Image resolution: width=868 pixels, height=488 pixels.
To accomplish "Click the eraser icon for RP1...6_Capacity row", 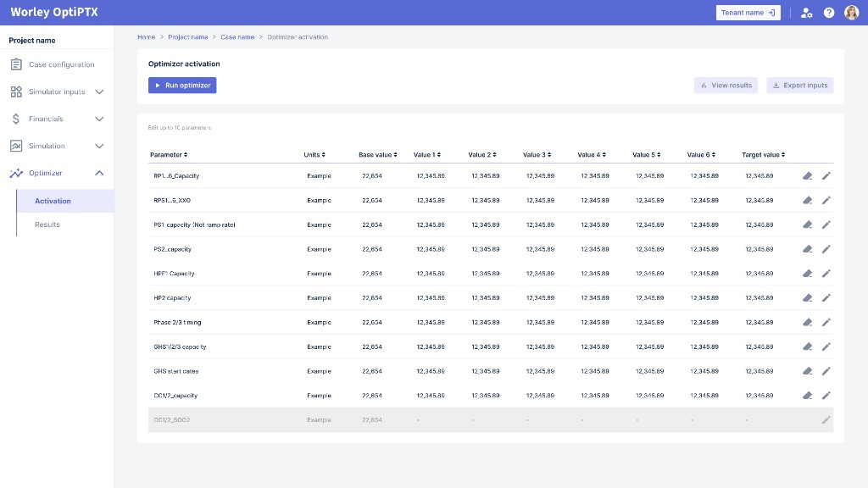I will 807,176.
